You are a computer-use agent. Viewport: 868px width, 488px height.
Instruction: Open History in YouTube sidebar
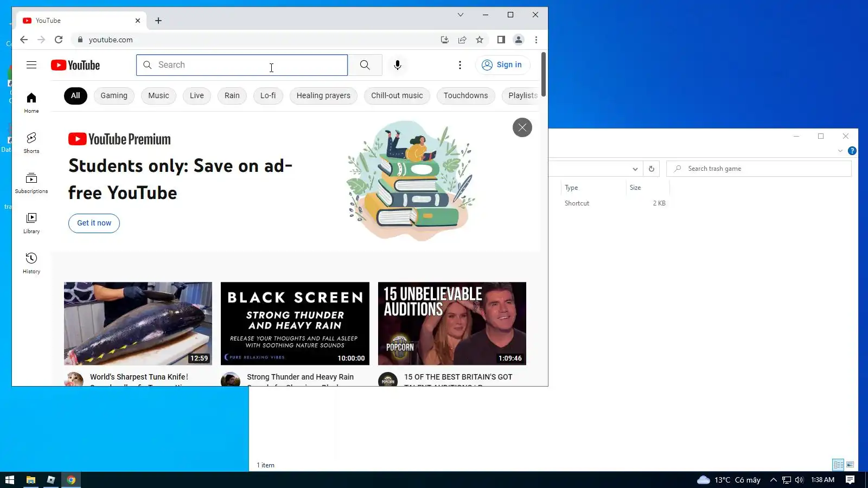coord(31,263)
